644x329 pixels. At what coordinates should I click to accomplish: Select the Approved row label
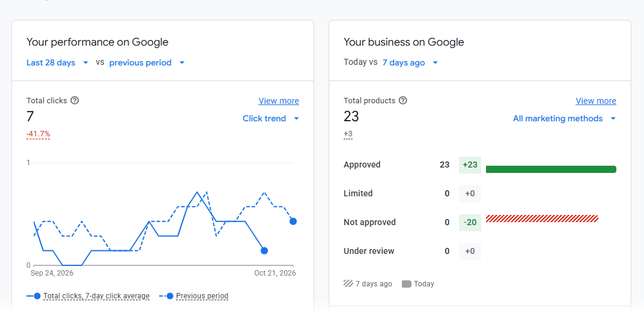point(362,165)
